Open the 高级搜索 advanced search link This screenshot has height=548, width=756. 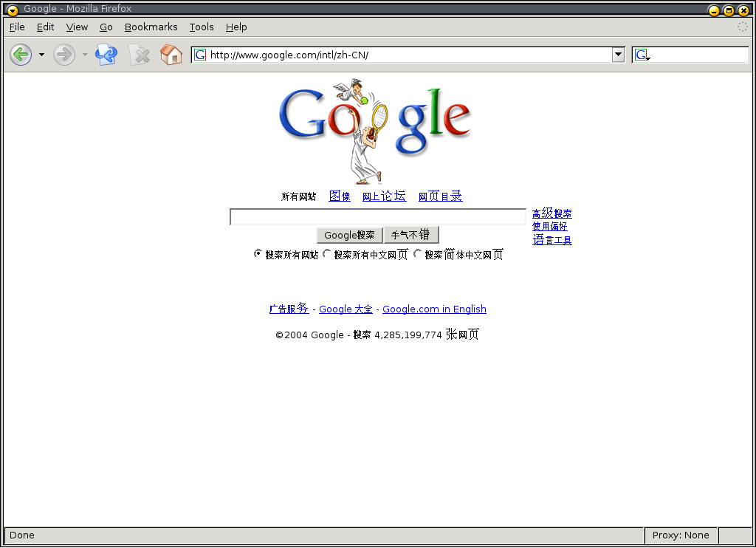click(x=552, y=213)
